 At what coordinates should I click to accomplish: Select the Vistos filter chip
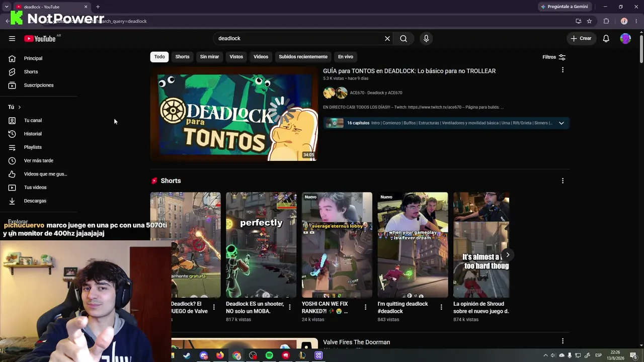click(236, 57)
